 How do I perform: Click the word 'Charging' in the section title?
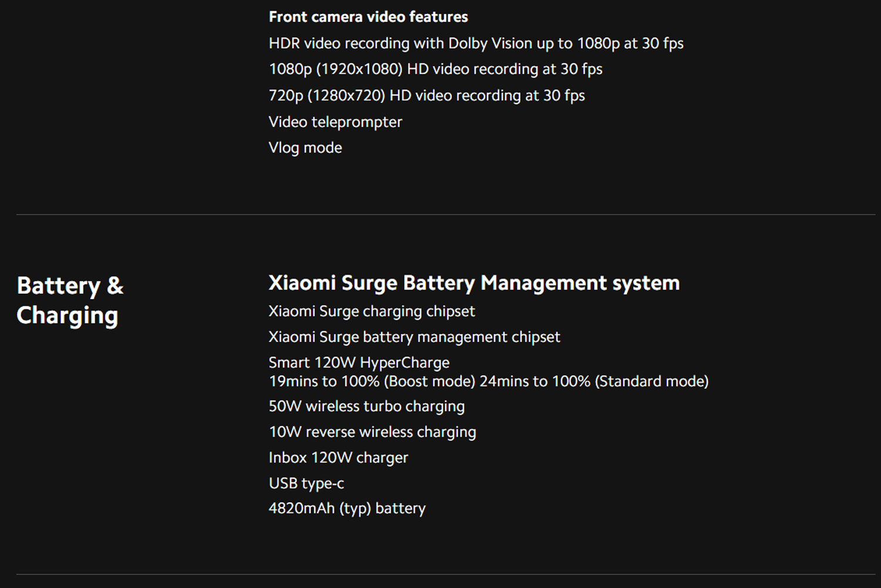(x=68, y=316)
